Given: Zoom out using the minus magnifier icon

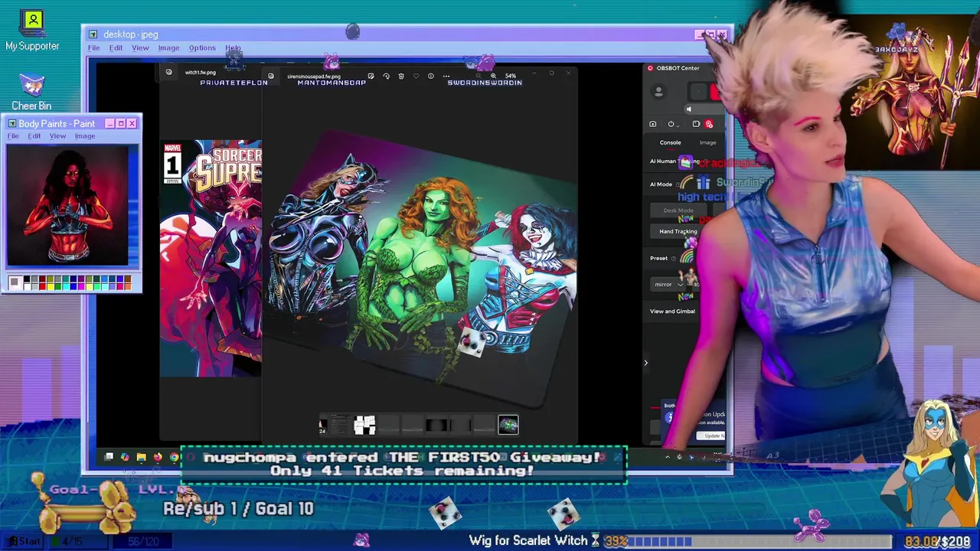Looking at the screenshot, I should [479, 76].
